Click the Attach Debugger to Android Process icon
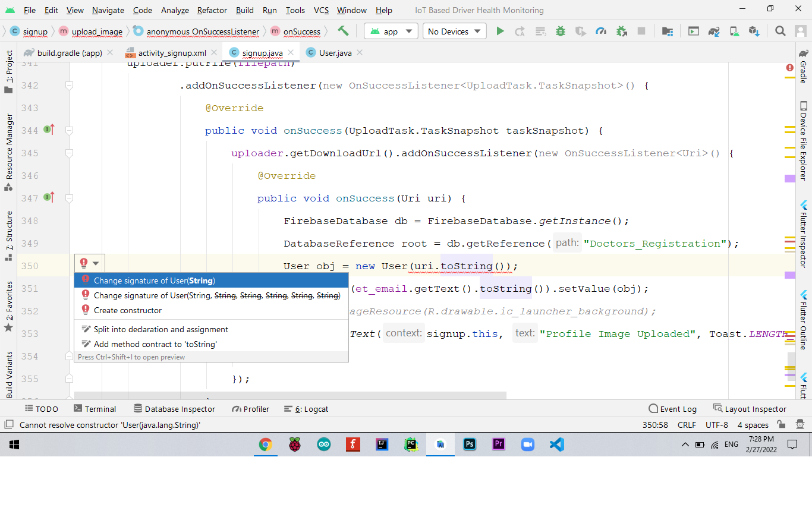 pos(622,31)
